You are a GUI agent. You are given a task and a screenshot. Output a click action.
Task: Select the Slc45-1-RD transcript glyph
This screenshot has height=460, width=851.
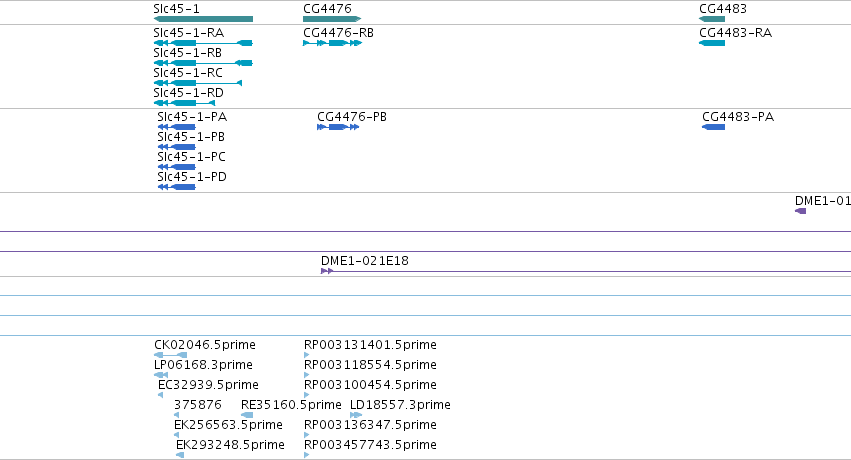[185, 103]
